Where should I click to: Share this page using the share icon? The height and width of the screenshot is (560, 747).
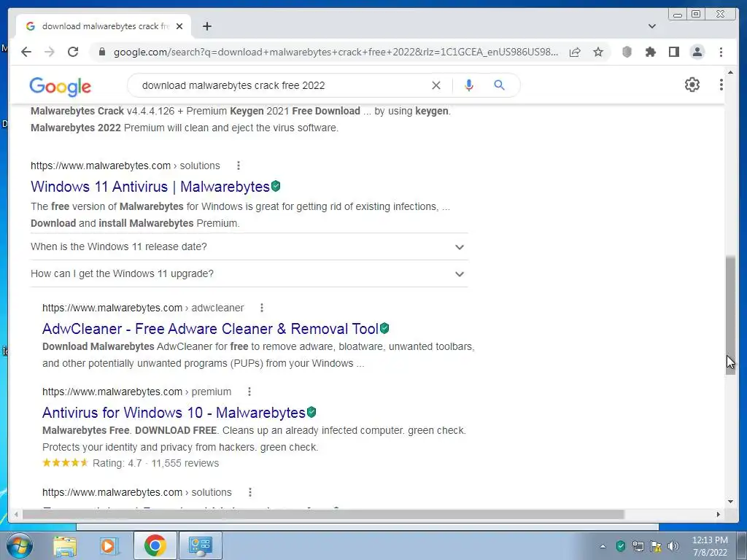tap(575, 52)
